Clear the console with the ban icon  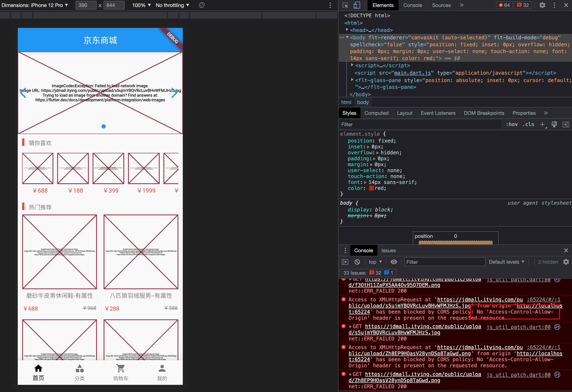(x=357, y=262)
